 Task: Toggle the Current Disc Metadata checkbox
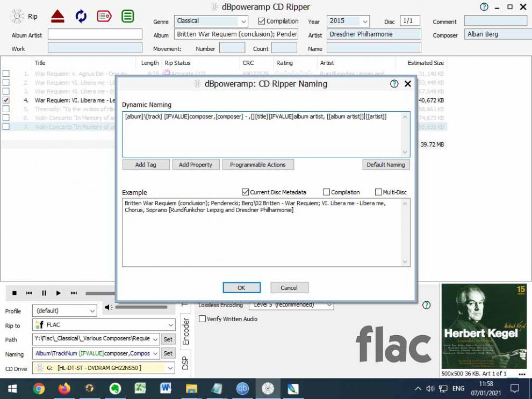point(246,192)
